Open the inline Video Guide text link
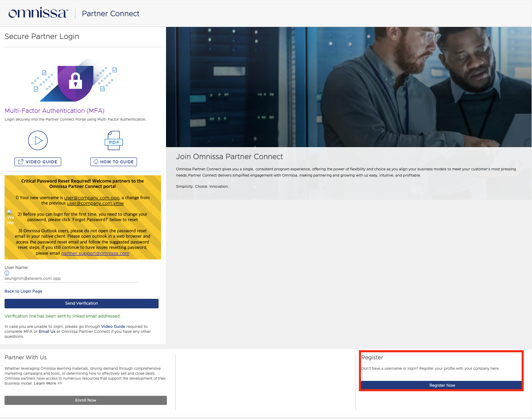Image resolution: width=532 pixels, height=419 pixels. coord(113,327)
